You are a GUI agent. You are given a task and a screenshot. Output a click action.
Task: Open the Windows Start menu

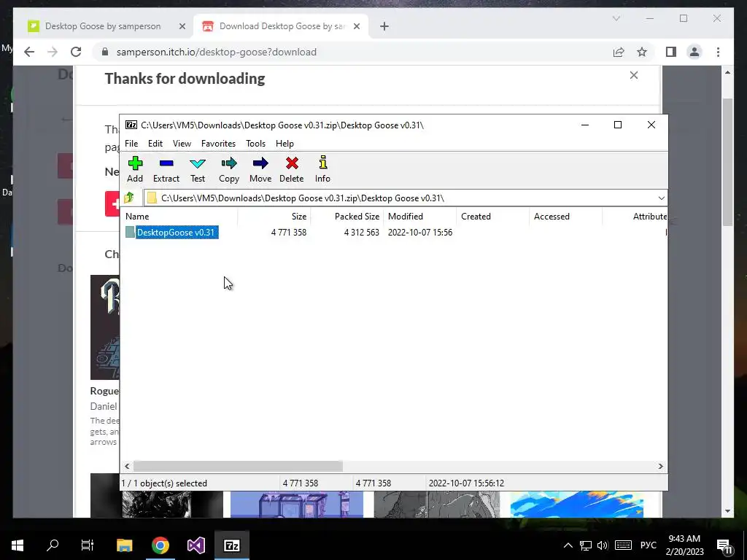[x=18, y=545]
